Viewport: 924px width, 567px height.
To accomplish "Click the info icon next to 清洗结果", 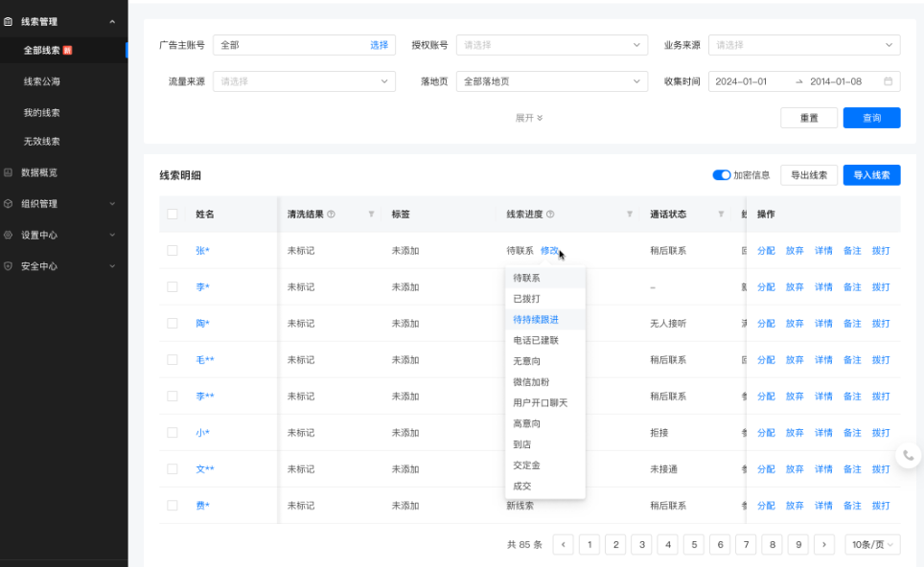I will [332, 215].
